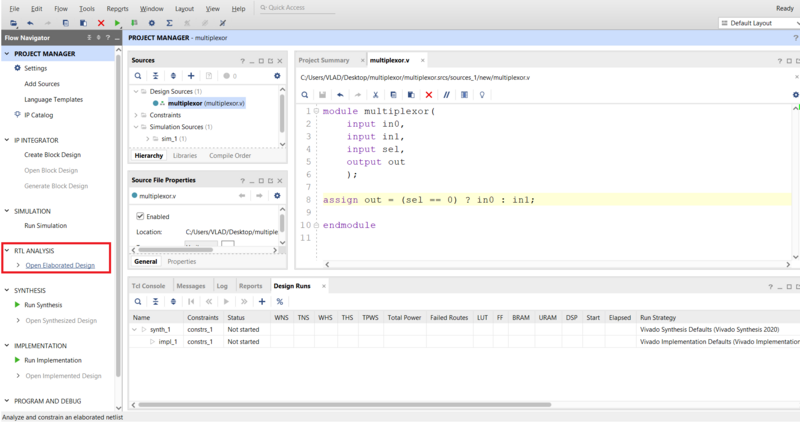Toggle the Enabled checkbox
This screenshot has height=422, width=800.
pos(140,216)
